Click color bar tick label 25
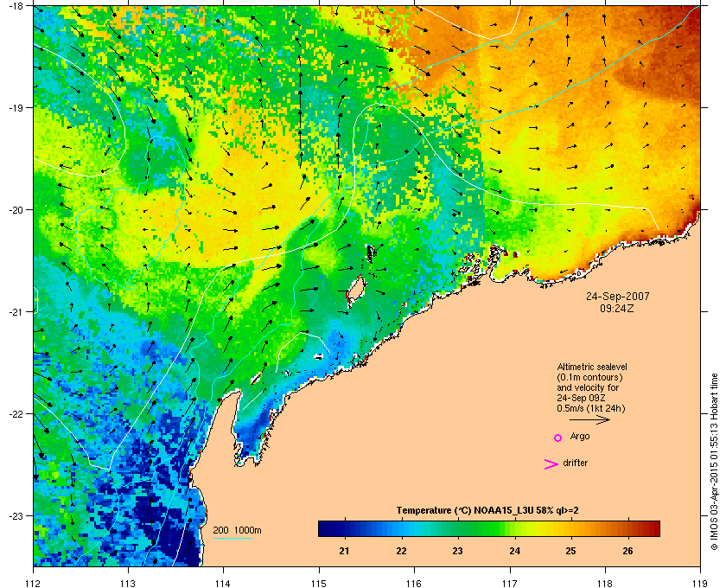This screenshot has width=726, height=588. pyautogui.click(x=571, y=551)
